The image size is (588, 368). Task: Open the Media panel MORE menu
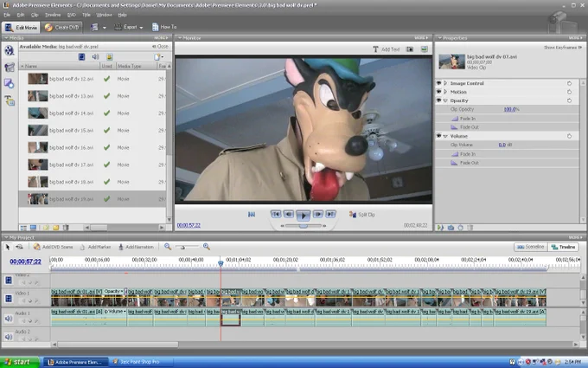click(161, 38)
